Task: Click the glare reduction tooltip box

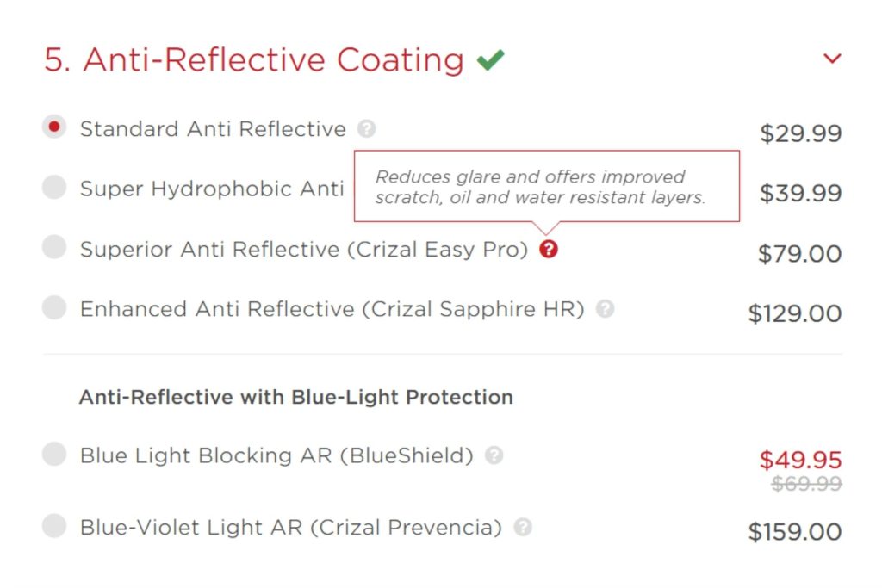Action: tap(545, 185)
